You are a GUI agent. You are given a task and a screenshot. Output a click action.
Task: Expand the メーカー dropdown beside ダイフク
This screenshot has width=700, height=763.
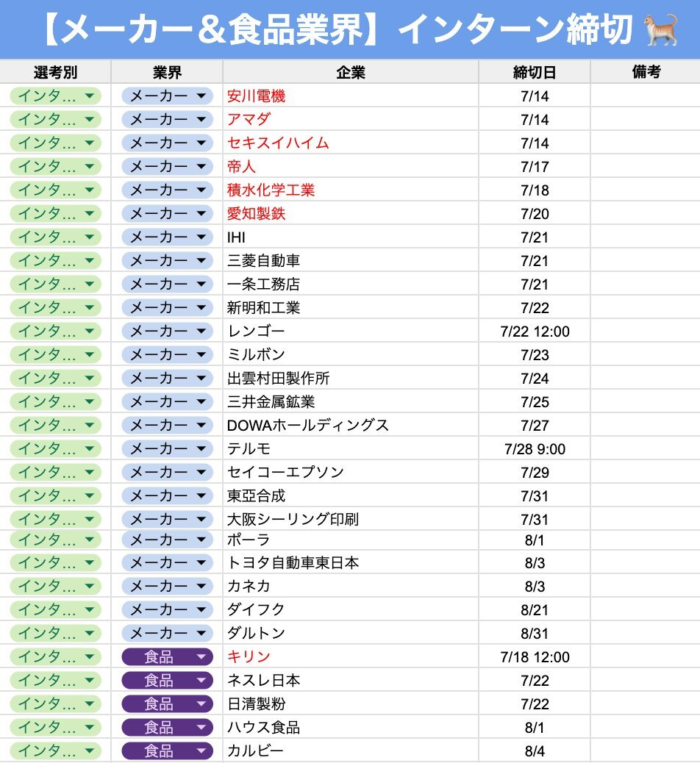click(x=167, y=609)
